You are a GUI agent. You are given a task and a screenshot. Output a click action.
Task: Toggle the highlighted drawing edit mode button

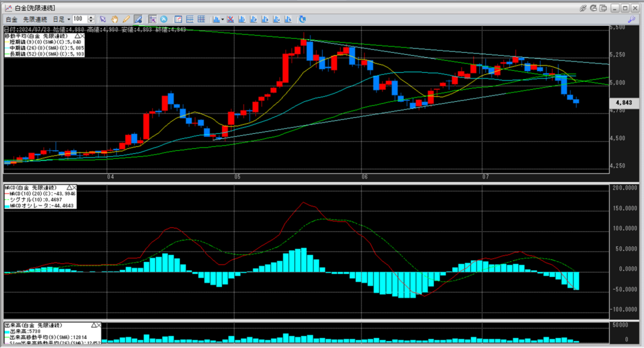tap(136, 19)
